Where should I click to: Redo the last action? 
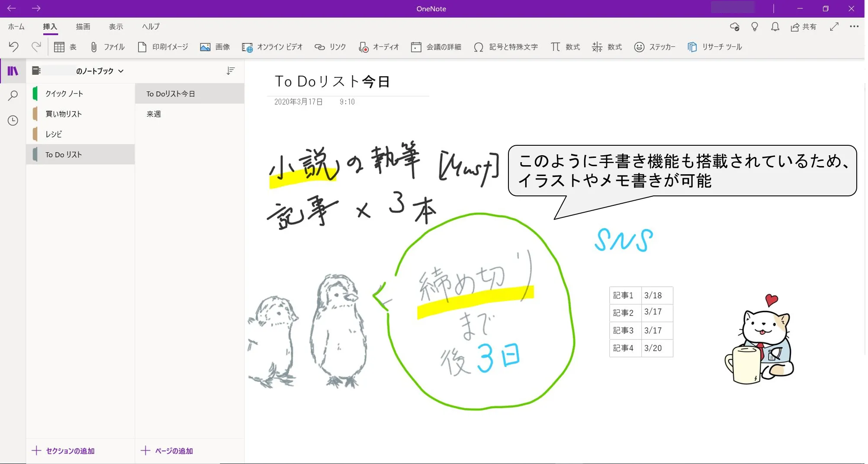(36, 47)
